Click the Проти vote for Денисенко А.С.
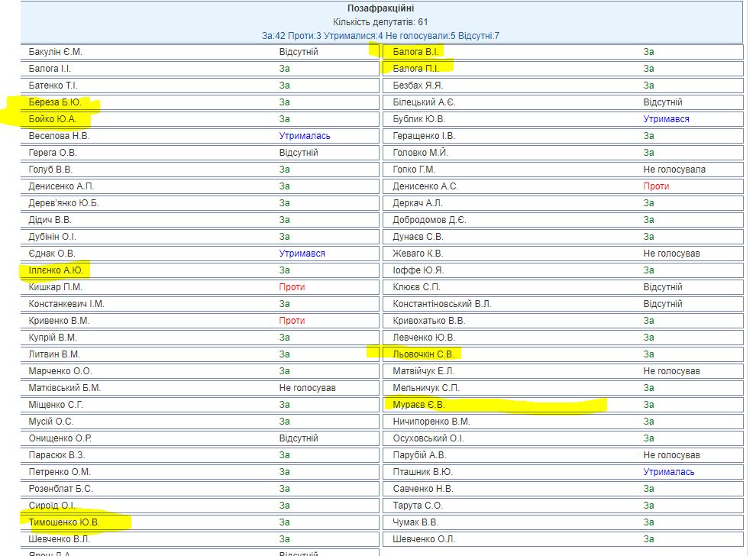The height and width of the screenshot is (556, 756). (656, 186)
